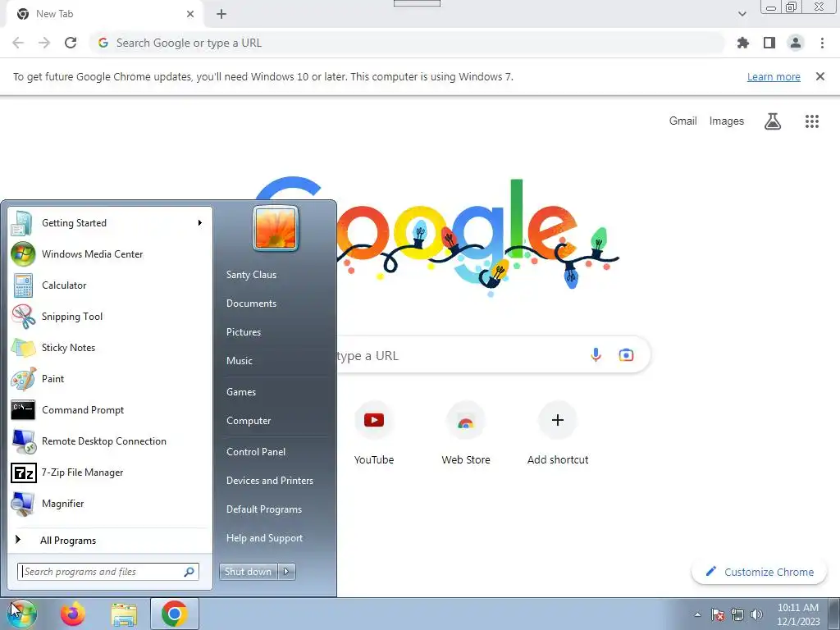840x630 pixels.
Task: Open Devices and Printers
Action: point(269,481)
